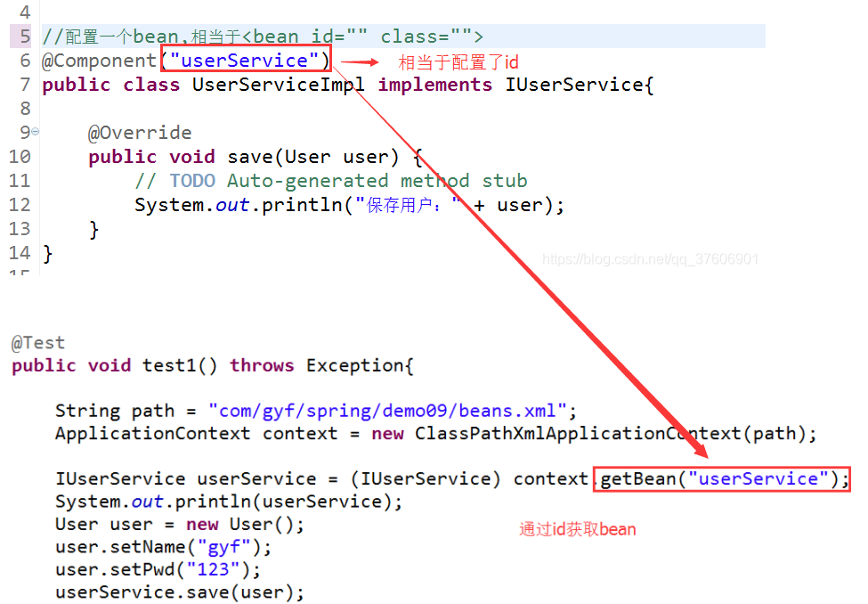Click line number 6 in the gutter
Image resolution: width=868 pixels, height=604 pixels.
point(26,61)
